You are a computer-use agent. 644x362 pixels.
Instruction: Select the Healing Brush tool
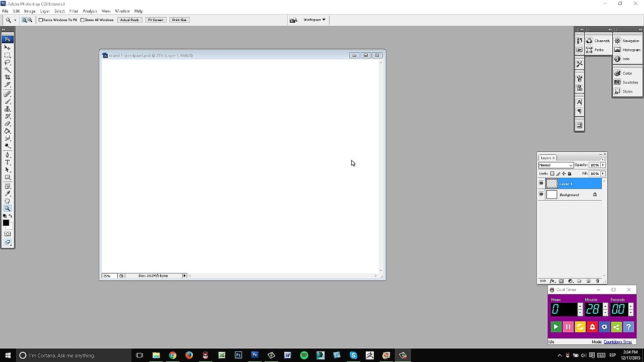tap(8, 94)
